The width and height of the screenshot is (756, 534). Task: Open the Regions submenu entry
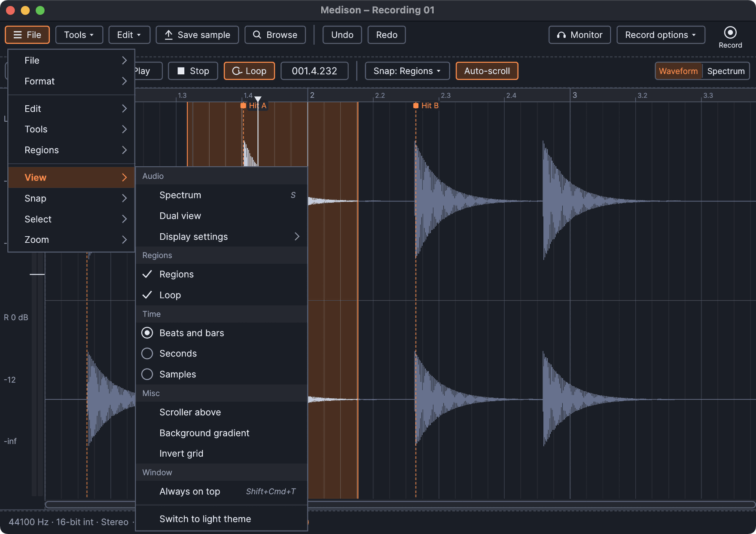tap(71, 150)
